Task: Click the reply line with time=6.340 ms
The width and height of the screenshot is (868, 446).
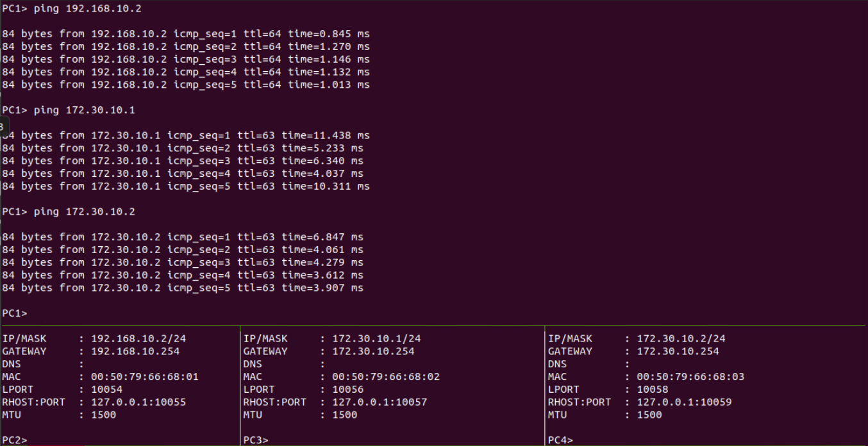Action: pos(183,161)
